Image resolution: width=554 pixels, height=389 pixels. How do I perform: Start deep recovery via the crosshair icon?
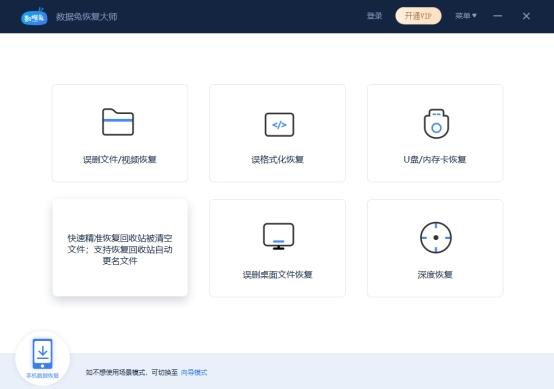point(436,237)
